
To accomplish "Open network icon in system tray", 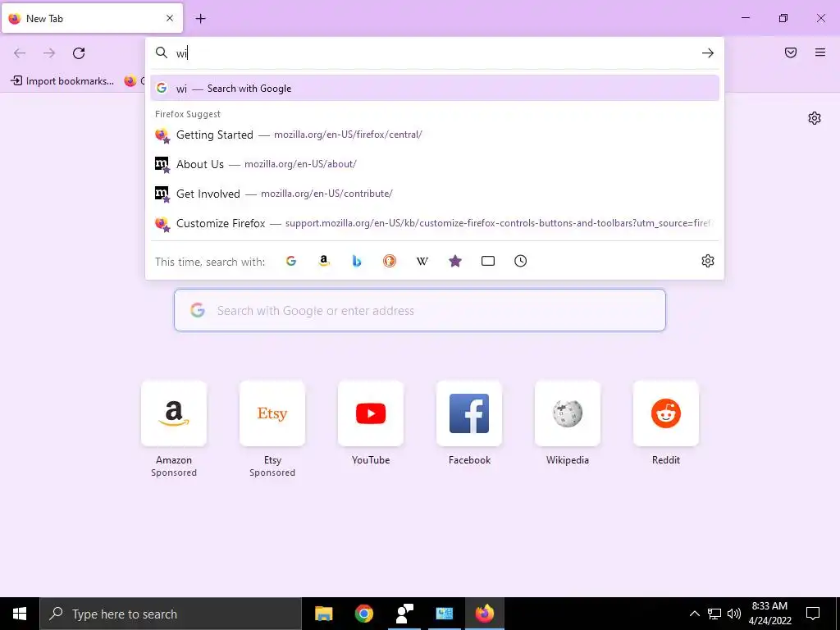I will (714, 614).
